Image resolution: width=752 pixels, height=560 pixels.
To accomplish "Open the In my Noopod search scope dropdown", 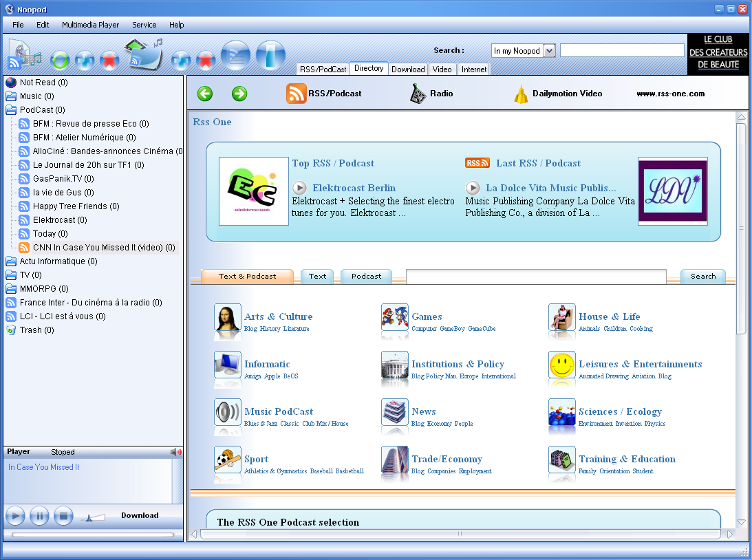I will pos(550,50).
